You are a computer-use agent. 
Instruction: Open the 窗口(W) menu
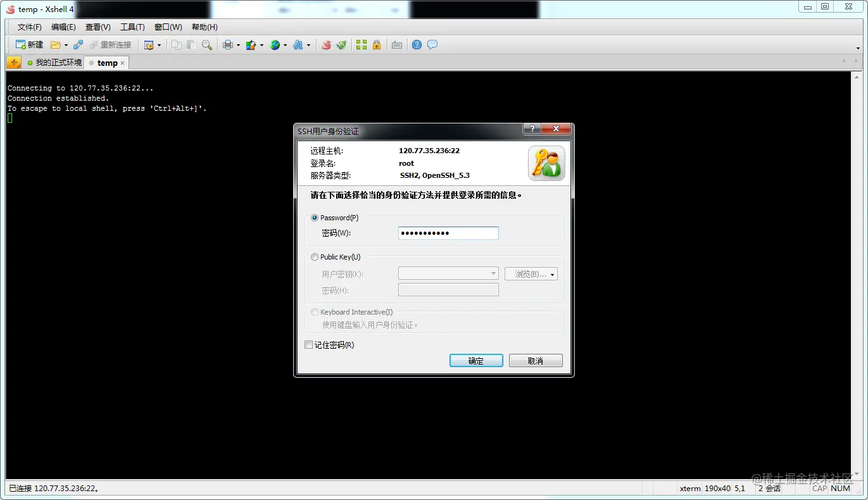pyautogui.click(x=168, y=27)
